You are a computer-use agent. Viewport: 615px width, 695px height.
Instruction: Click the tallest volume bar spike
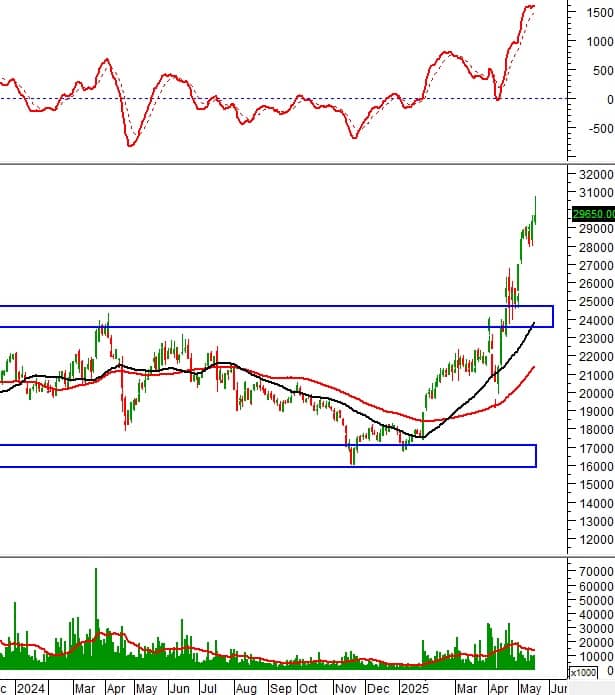(96, 618)
